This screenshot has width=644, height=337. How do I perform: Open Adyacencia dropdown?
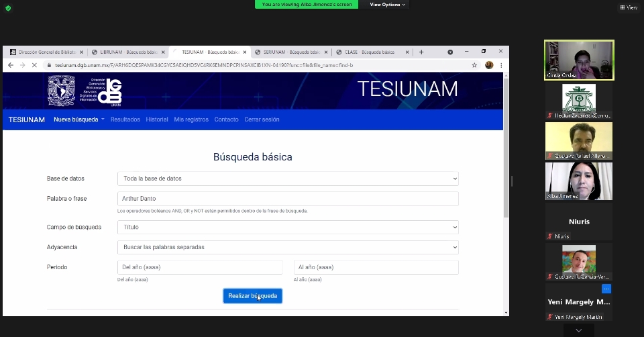click(x=288, y=247)
